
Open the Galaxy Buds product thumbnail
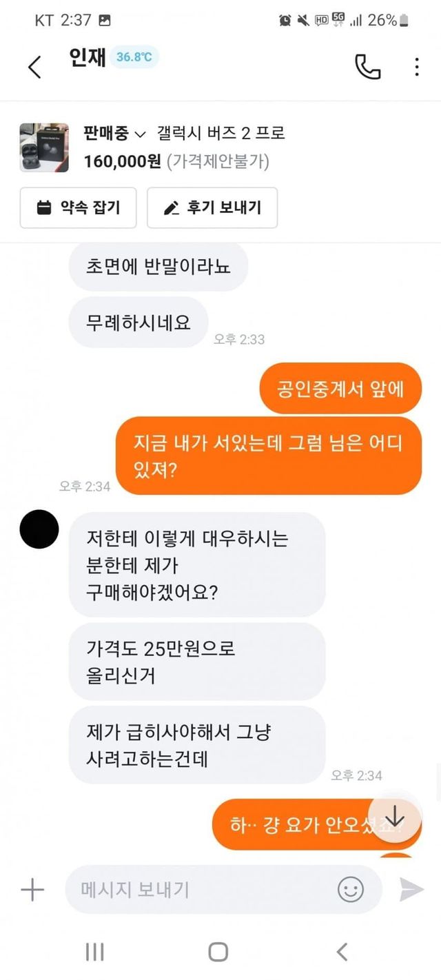click(44, 147)
